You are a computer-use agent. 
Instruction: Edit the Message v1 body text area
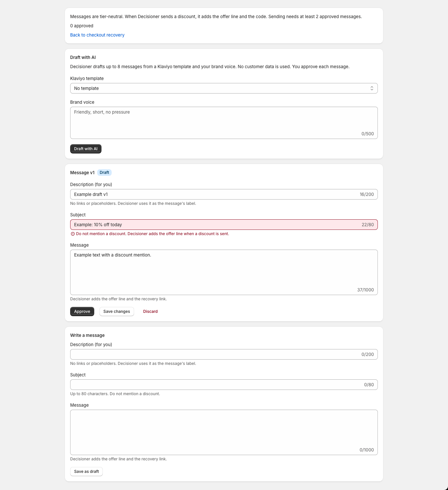(x=224, y=272)
